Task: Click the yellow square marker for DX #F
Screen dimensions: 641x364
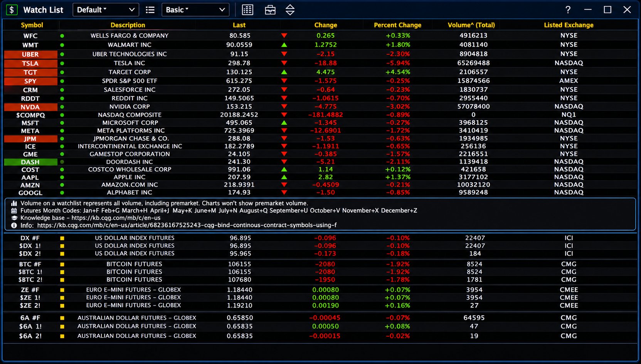Action: tap(62, 238)
